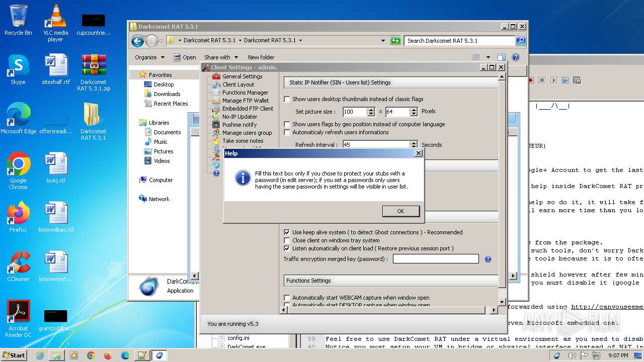
Task: Open Recycle Bin desktop icon
Action: coord(18,21)
